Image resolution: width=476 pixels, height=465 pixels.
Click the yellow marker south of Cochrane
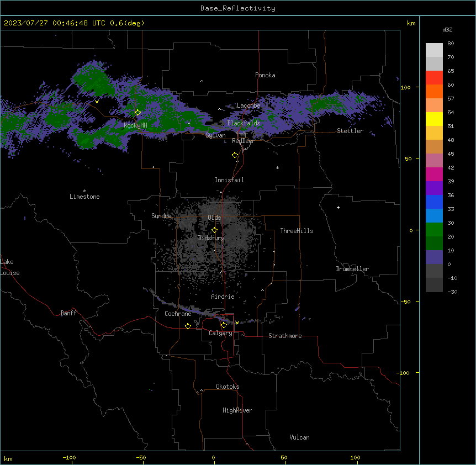coord(188,326)
